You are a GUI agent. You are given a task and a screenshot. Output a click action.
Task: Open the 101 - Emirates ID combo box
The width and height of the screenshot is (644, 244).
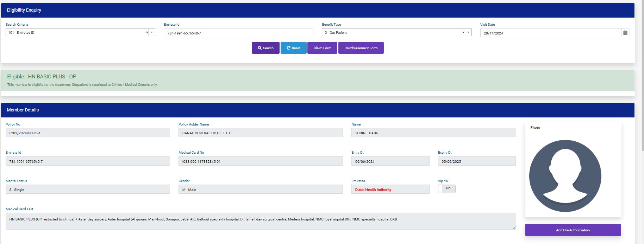75,32
